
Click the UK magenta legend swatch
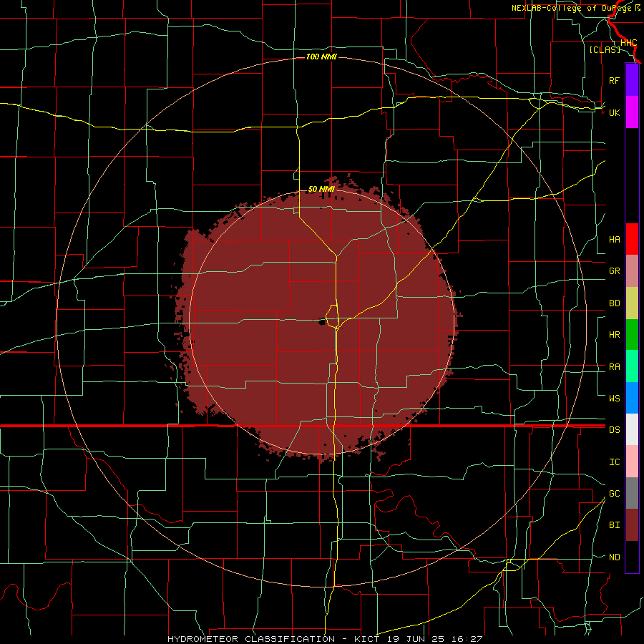[632, 112]
